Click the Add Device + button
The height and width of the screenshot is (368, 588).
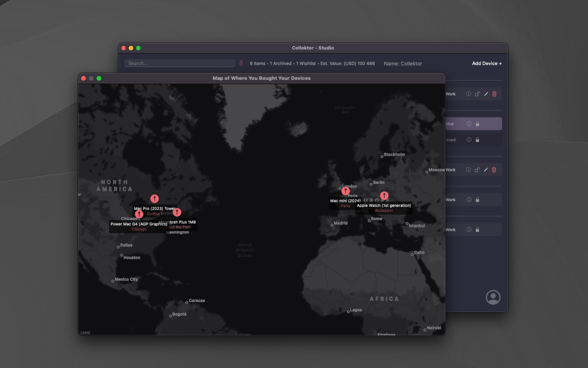point(487,63)
